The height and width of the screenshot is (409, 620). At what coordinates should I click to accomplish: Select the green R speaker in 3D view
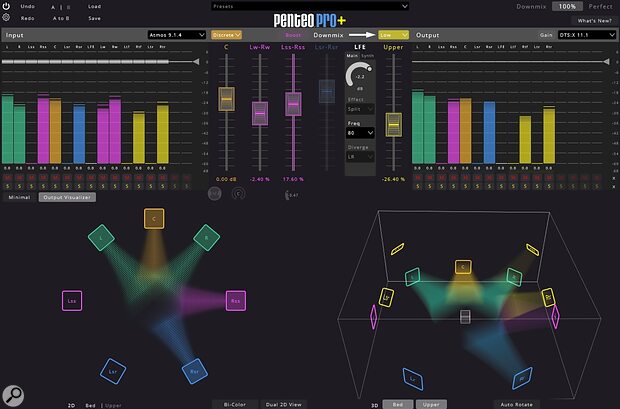(514, 277)
